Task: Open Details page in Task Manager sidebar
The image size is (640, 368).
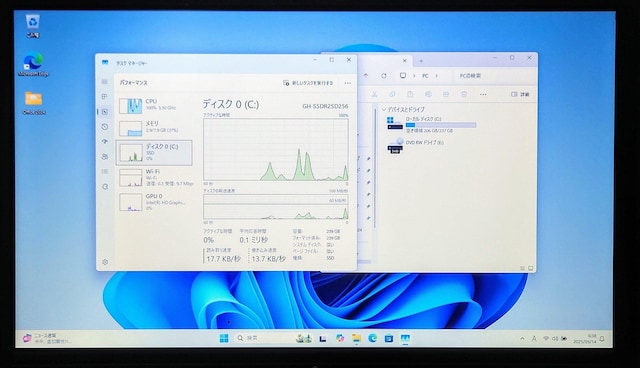Action: click(104, 171)
